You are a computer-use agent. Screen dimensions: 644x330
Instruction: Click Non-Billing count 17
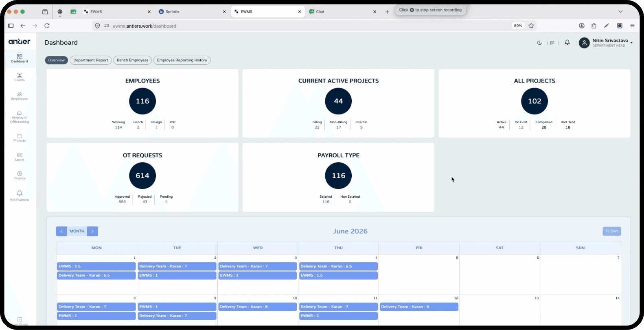(x=339, y=127)
